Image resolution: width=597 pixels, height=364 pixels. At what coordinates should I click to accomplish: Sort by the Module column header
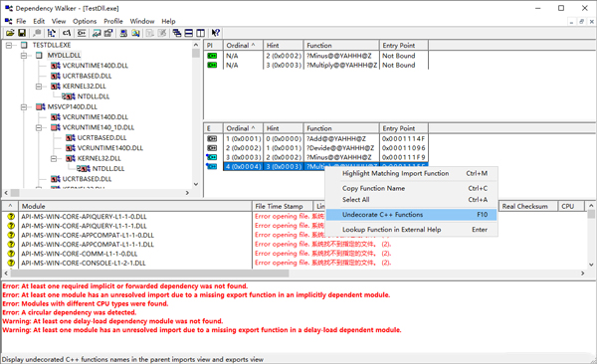pyautogui.click(x=135, y=207)
